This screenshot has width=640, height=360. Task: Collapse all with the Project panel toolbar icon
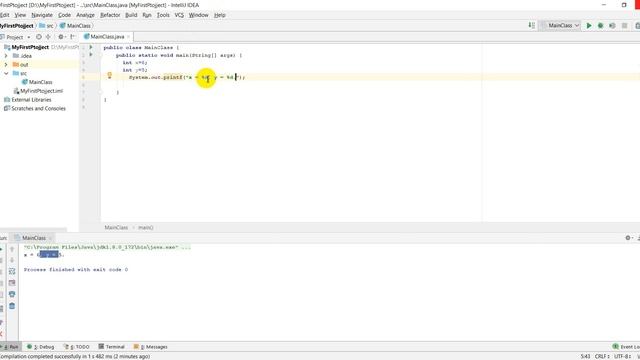pyautogui.click(x=48, y=37)
